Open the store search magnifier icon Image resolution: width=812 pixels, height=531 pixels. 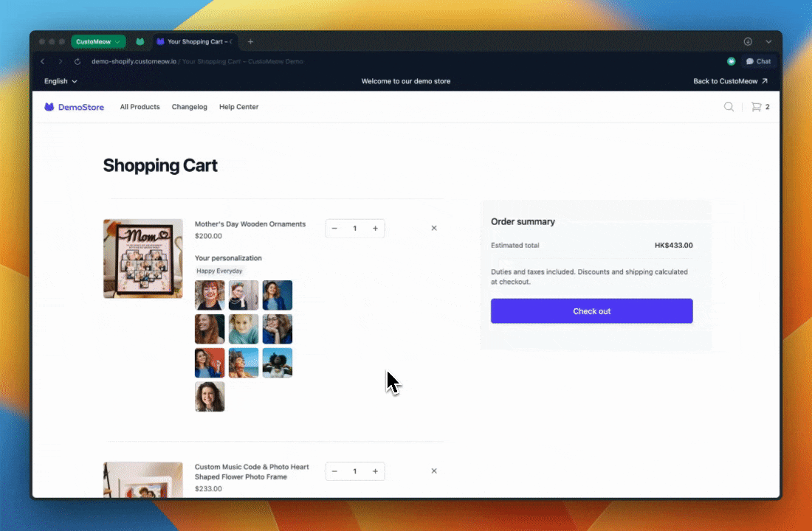(729, 107)
